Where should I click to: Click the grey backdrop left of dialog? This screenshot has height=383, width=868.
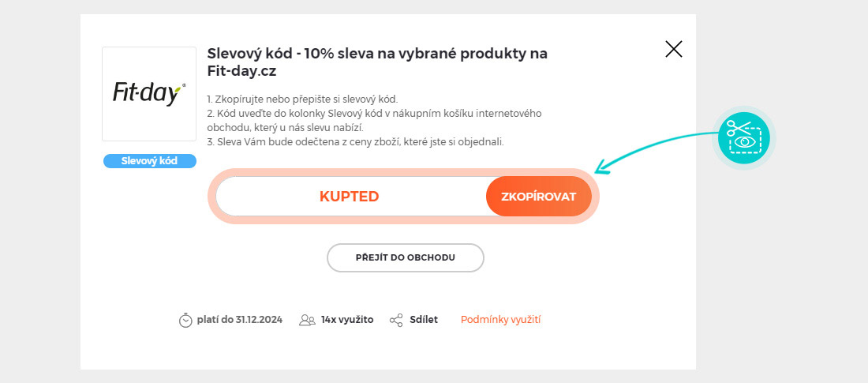[x=39, y=191]
